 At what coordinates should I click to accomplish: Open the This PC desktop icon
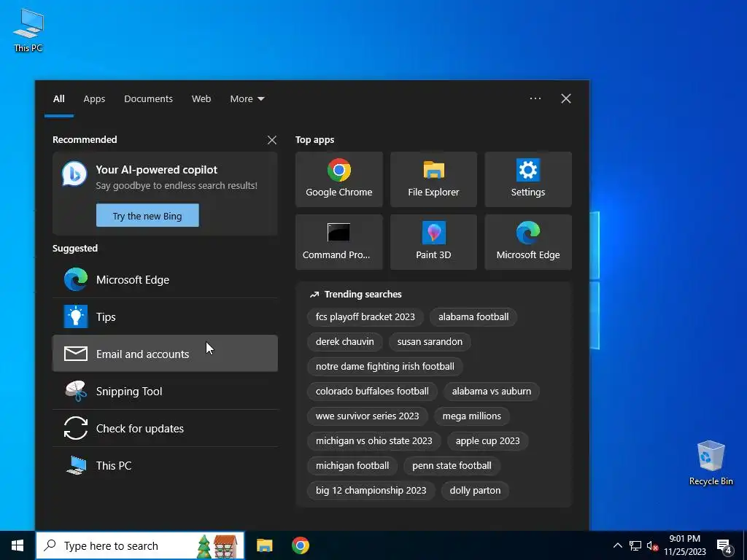[28, 30]
